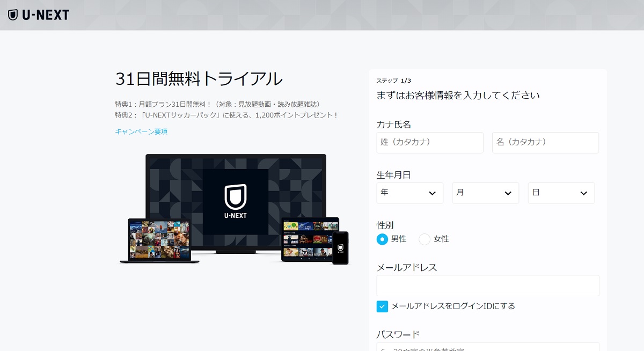This screenshot has height=351, width=644.
Task: Click the 生年月日 field label
Action: pos(394,175)
